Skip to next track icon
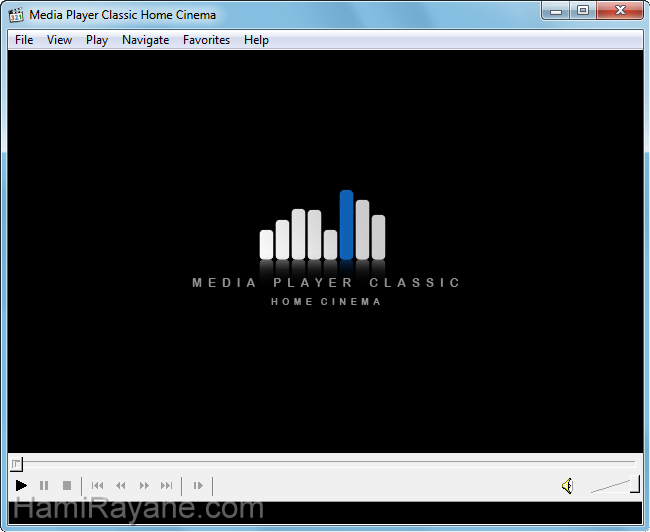The width and height of the screenshot is (650, 532). [x=167, y=485]
